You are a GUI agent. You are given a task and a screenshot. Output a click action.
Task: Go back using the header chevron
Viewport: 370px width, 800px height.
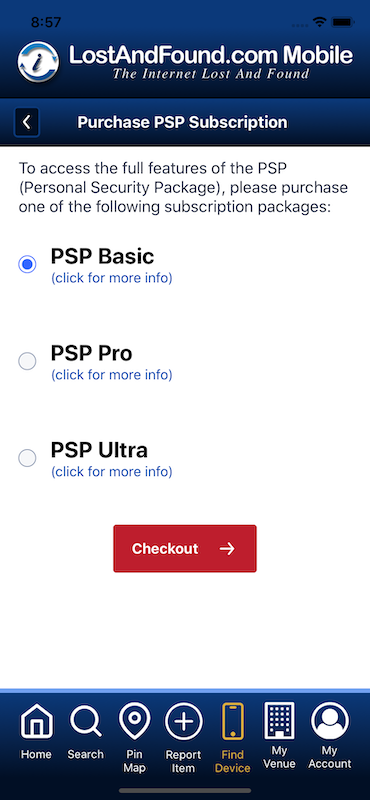[27, 122]
